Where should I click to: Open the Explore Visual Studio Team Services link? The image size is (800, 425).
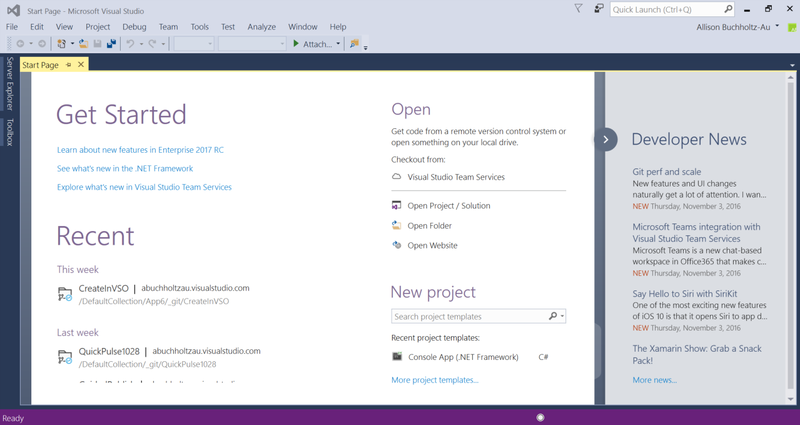coord(144,187)
